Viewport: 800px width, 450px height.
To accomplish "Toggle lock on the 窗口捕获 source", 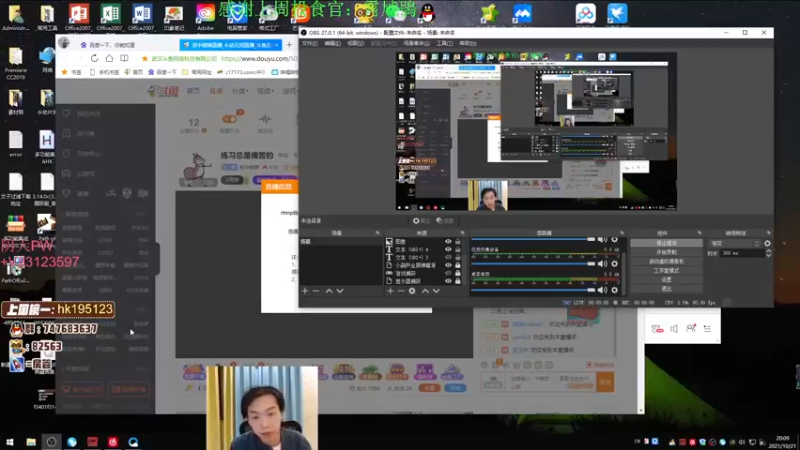I will pos(458,273).
